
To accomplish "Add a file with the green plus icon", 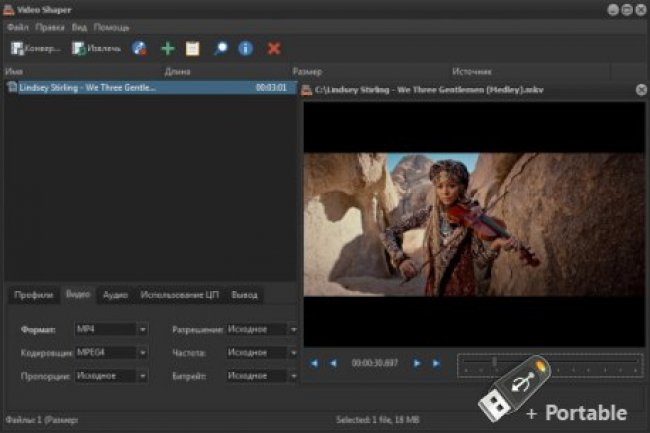I will pyautogui.click(x=167, y=48).
